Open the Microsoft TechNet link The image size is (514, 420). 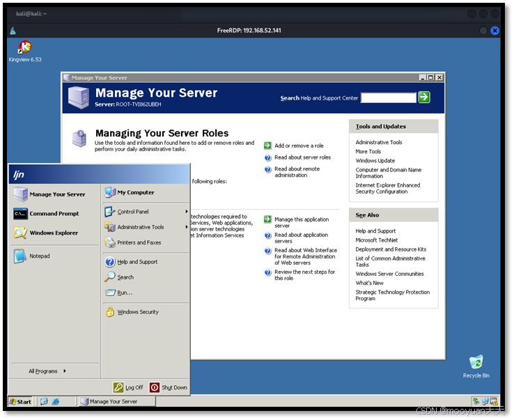point(376,240)
